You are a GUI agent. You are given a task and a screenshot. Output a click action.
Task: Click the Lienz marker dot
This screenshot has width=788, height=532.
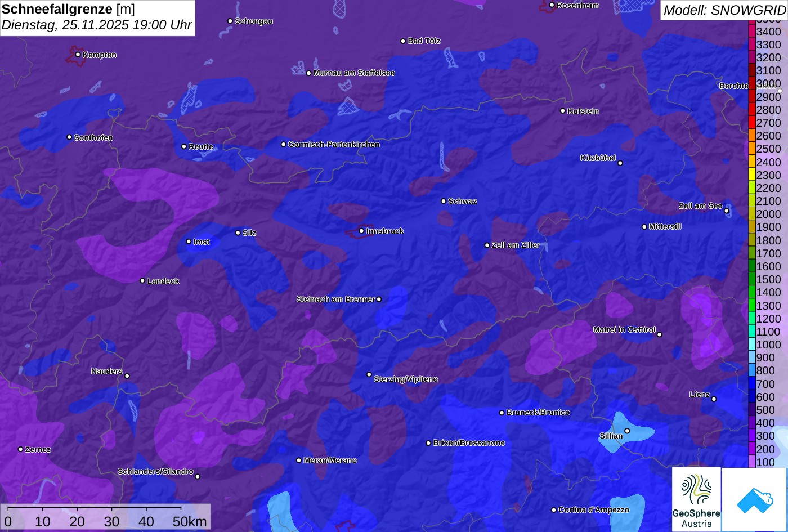tap(714, 399)
